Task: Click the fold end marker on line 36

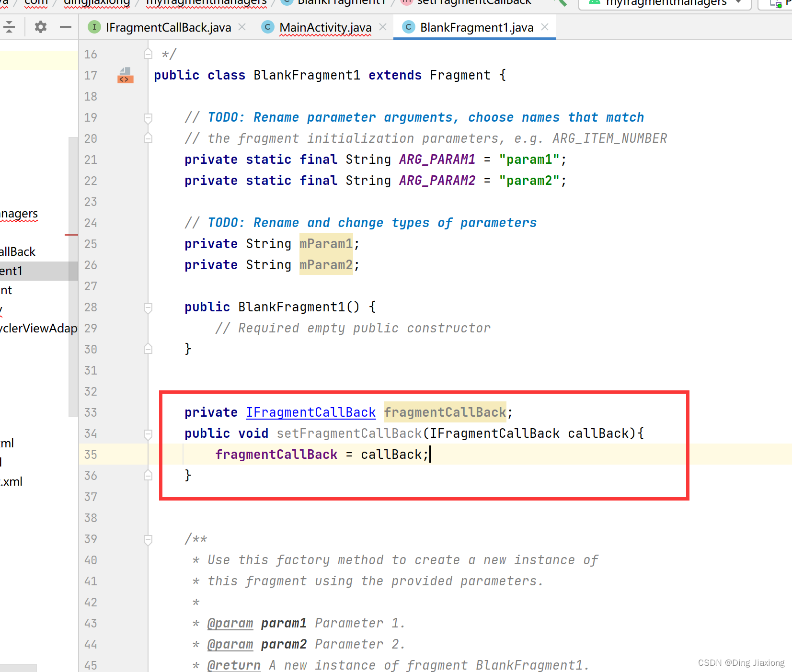Action: [x=148, y=475]
